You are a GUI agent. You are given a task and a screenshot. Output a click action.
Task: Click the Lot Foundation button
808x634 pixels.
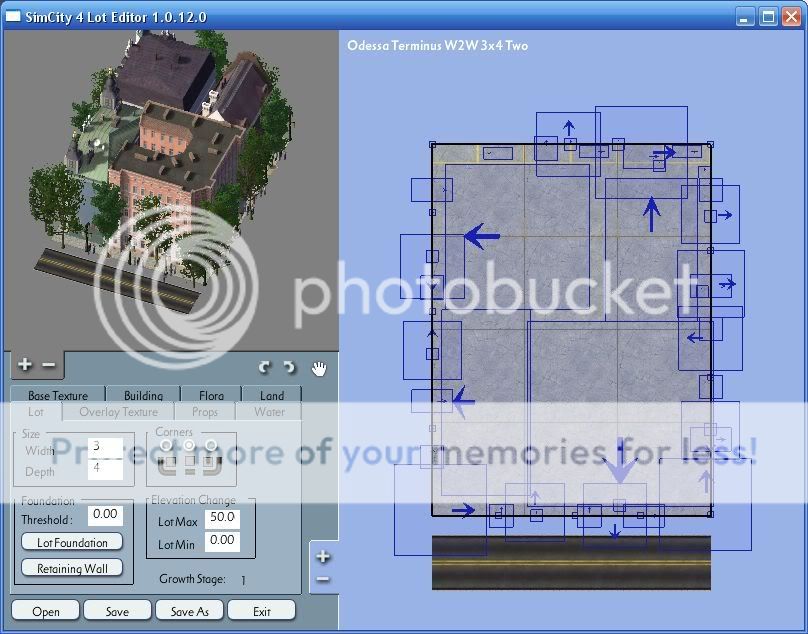pyautogui.click(x=72, y=542)
